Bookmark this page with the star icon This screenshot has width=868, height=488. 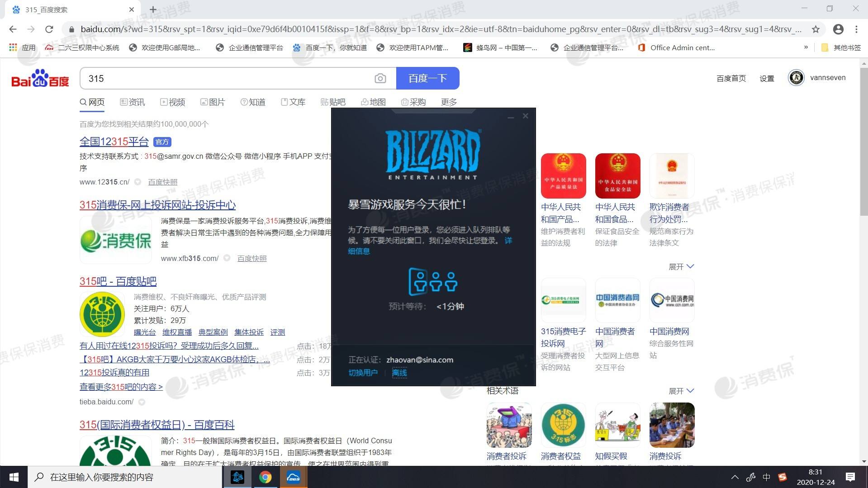(816, 29)
